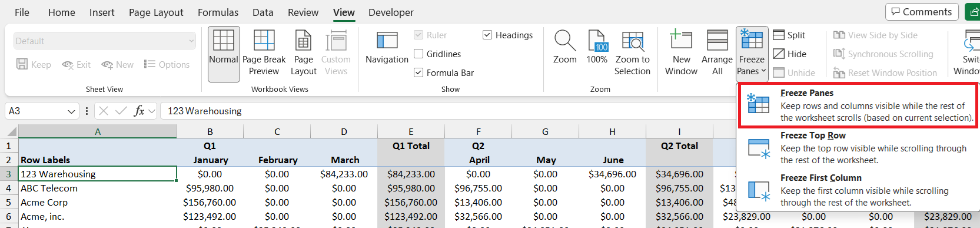Create a New sheet view
Screen dimensions: 980x228
(x=117, y=65)
